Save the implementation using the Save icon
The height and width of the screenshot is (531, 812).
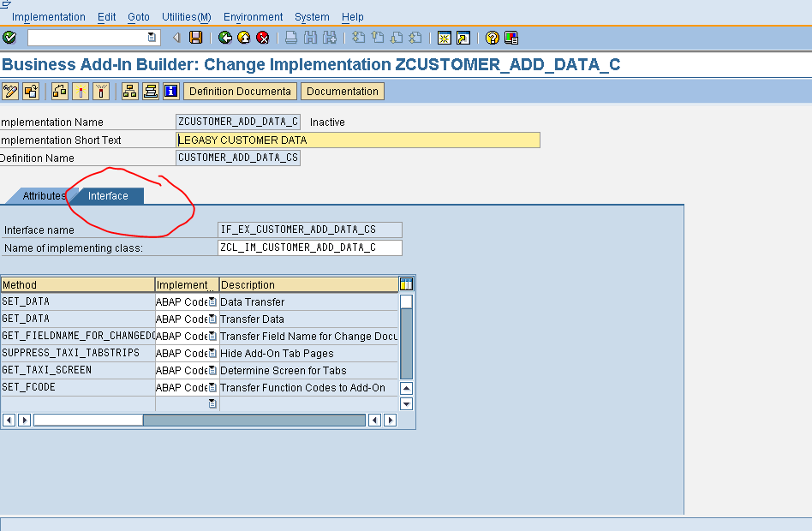[195, 38]
